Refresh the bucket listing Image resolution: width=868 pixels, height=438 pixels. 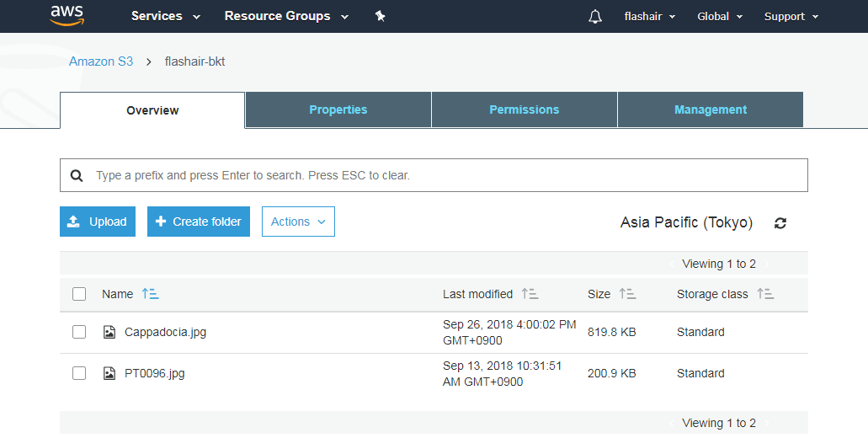[x=780, y=223]
